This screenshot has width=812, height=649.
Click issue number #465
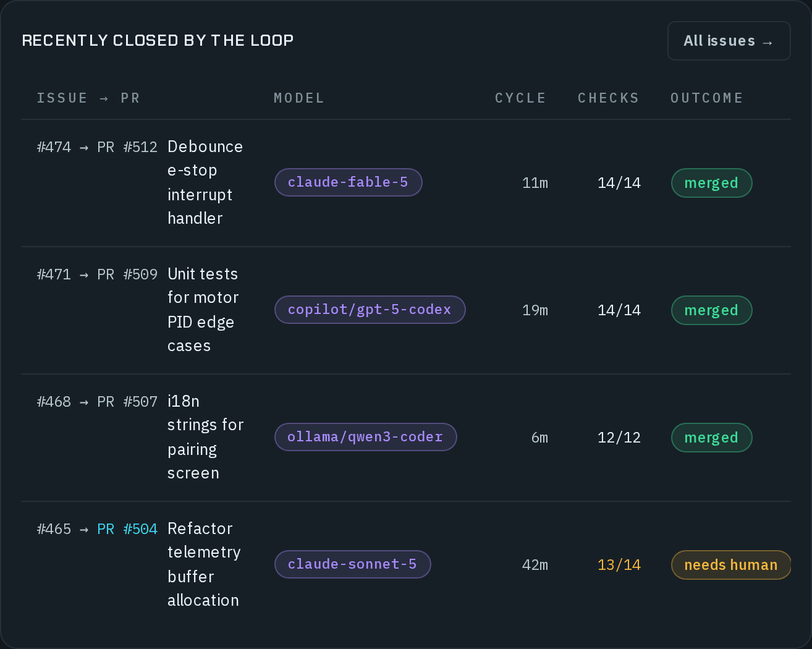pos(54,529)
